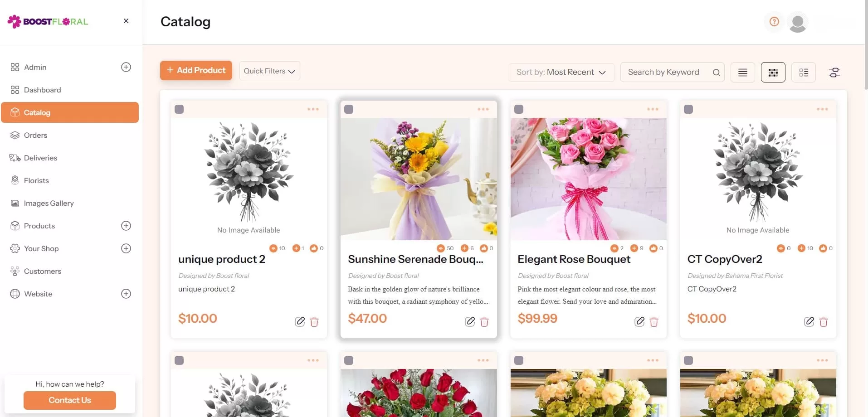Delete unique product 2 via trash icon
868x417 pixels.
(x=314, y=322)
